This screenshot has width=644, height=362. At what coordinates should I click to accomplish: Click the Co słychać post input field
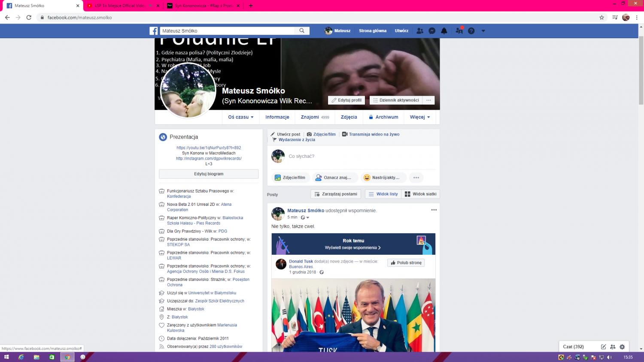click(x=361, y=157)
